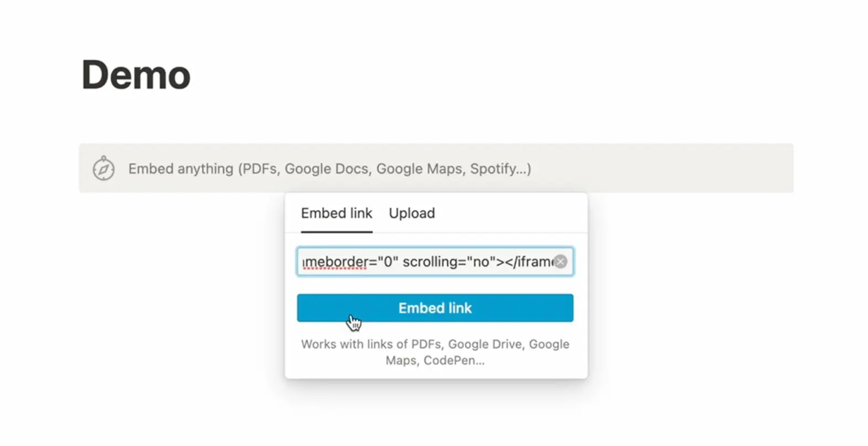Click the clear-input icon at the field's right edge
868x446 pixels.
point(560,262)
